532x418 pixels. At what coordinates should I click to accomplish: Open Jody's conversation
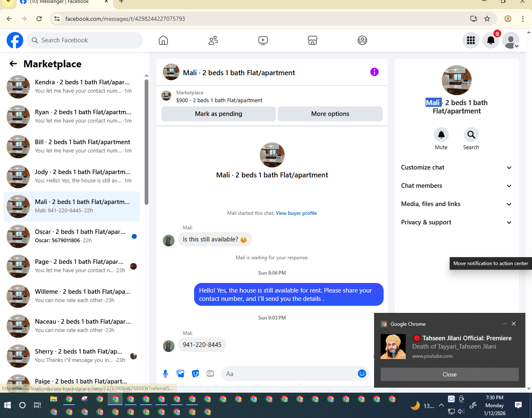(x=71, y=177)
